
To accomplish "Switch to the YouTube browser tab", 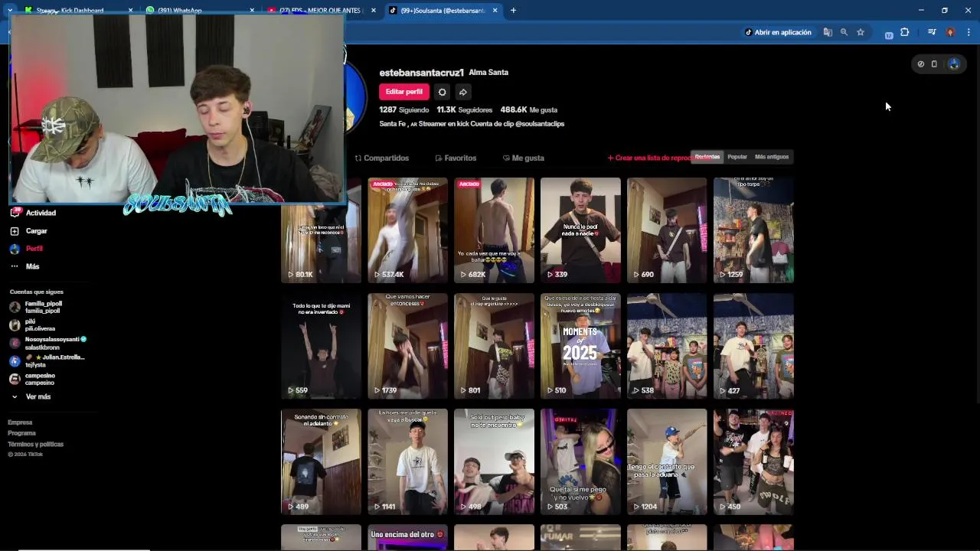I will pyautogui.click(x=322, y=10).
